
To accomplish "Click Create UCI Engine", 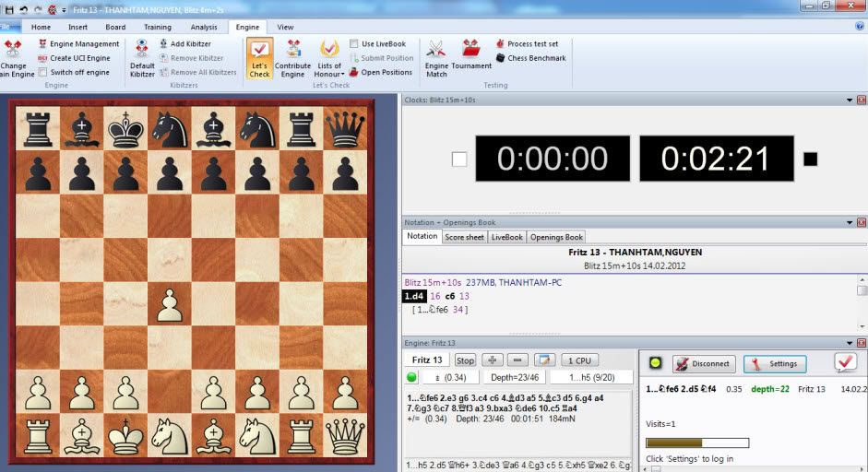I will [74, 58].
